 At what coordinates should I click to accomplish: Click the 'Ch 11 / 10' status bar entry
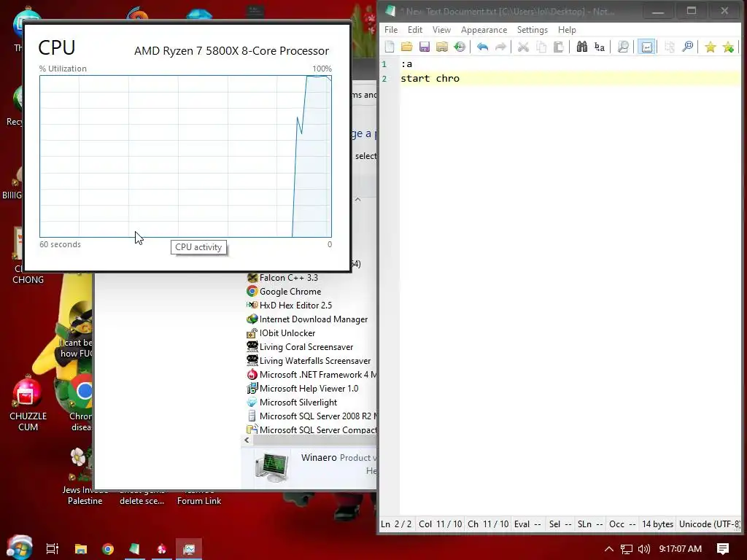click(488, 524)
